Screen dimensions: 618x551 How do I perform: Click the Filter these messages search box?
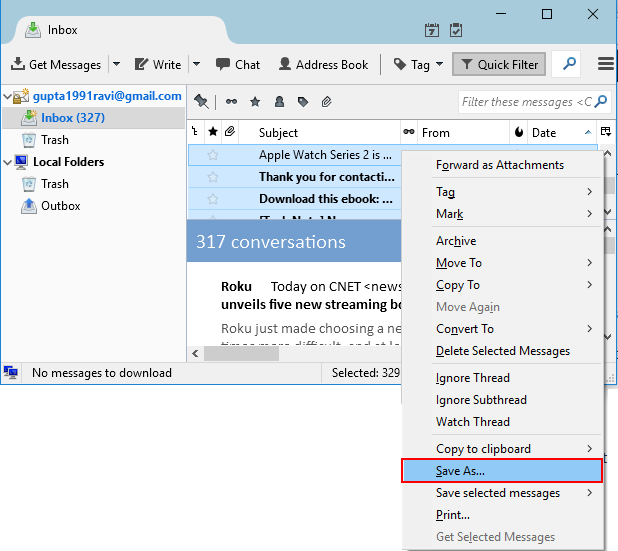click(x=526, y=101)
